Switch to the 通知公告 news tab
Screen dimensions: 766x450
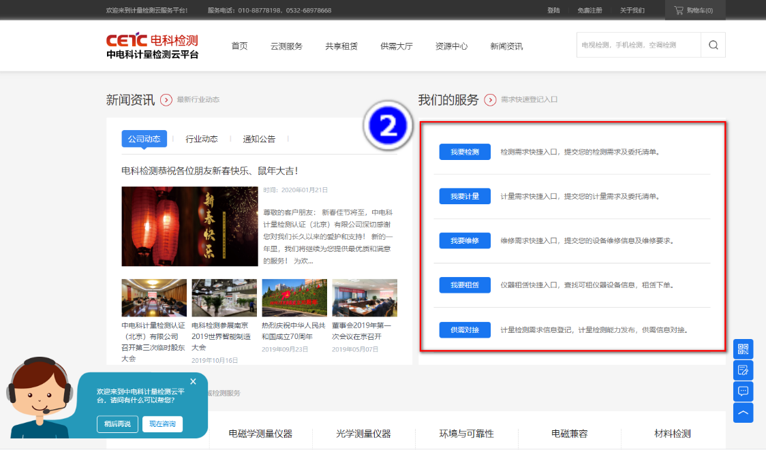[x=259, y=139]
